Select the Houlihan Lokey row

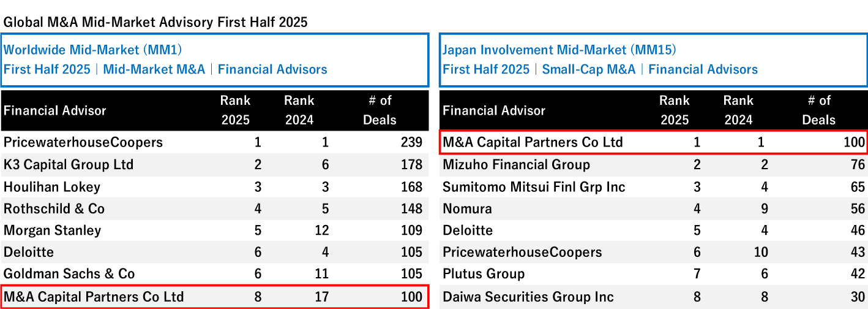coord(214,186)
